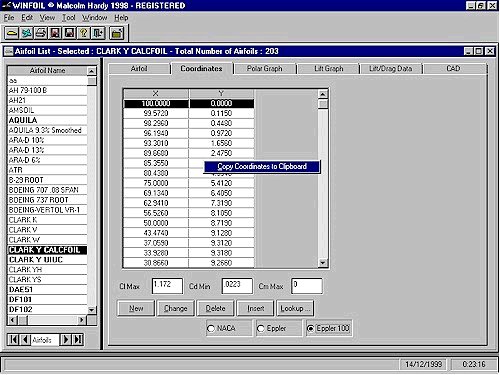This screenshot has width=500, height=375.
Task: Select the Eppler radio button
Action: (x=261, y=329)
